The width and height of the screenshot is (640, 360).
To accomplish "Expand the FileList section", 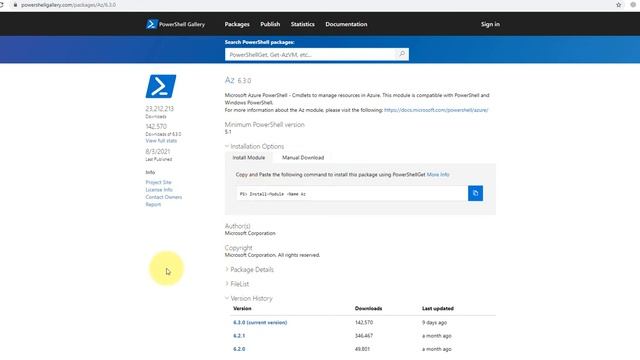I will [x=237, y=284].
